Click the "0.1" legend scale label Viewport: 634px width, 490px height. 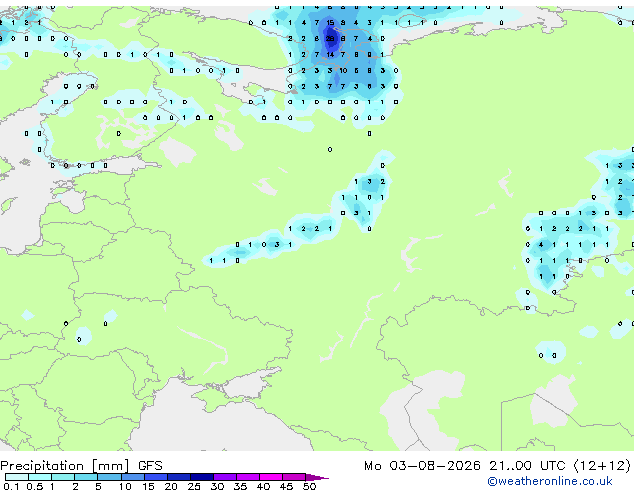pos(11,486)
